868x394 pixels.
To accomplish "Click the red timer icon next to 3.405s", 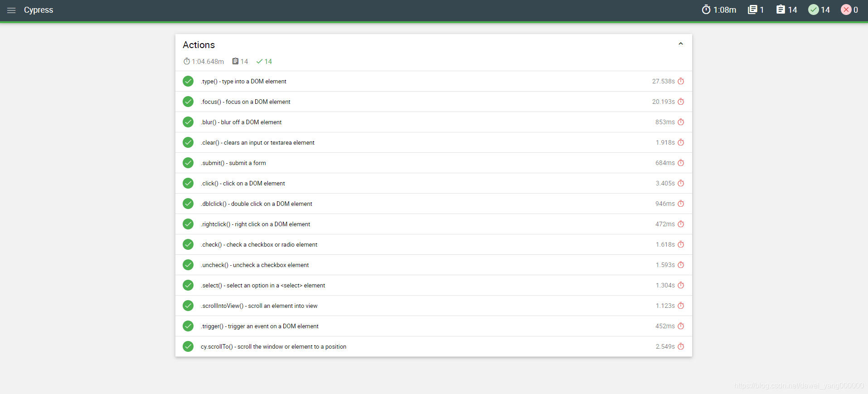I will [681, 183].
